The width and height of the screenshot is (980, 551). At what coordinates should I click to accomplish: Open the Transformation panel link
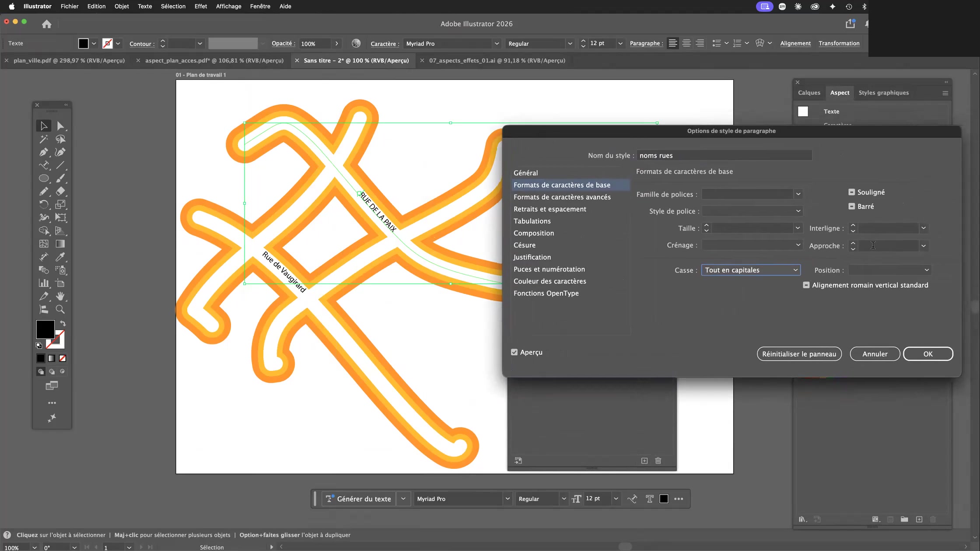[x=839, y=43]
